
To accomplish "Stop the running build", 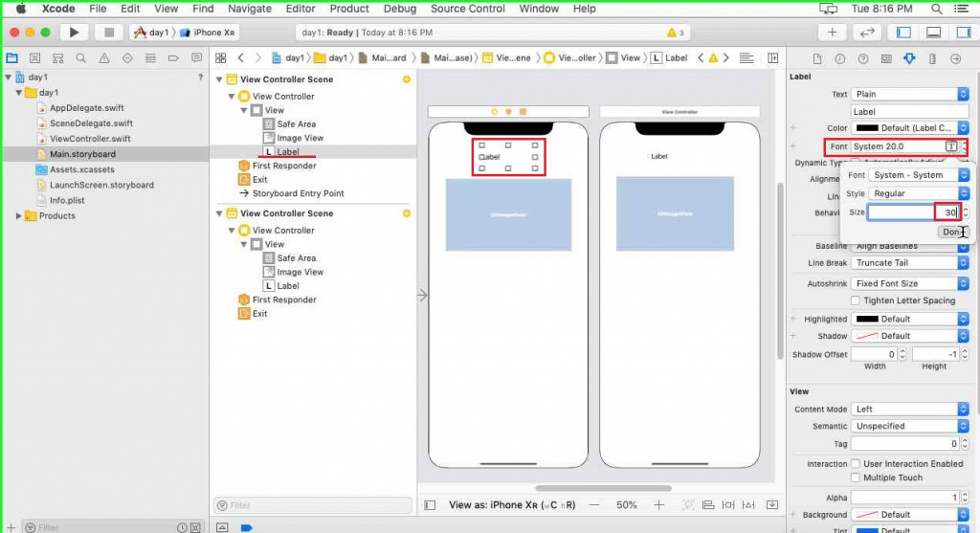I will pyautogui.click(x=109, y=32).
